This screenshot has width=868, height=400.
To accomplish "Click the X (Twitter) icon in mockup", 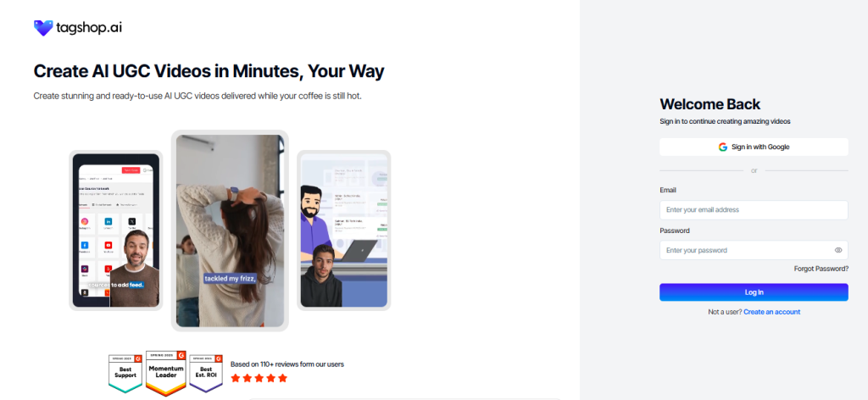I will tap(131, 222).
